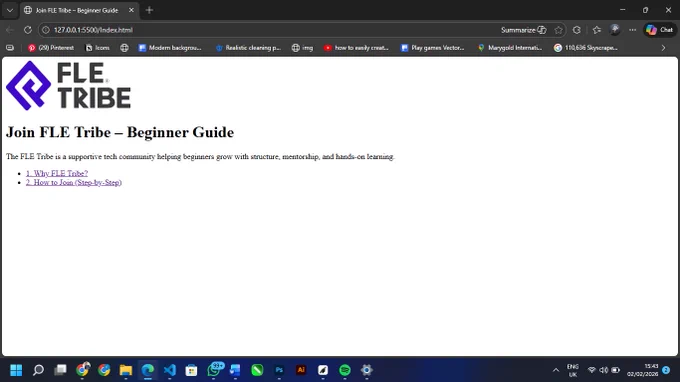The height and width of the screenshot is (382, 680).
Task: Open Spotify from taskbar
Action: (345, 370)
